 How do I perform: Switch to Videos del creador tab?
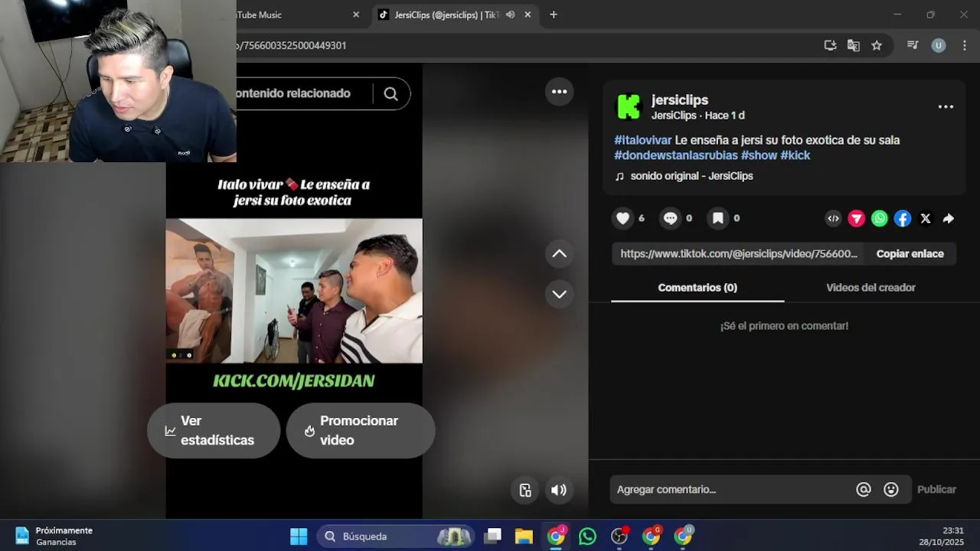(x=871, y=288)
